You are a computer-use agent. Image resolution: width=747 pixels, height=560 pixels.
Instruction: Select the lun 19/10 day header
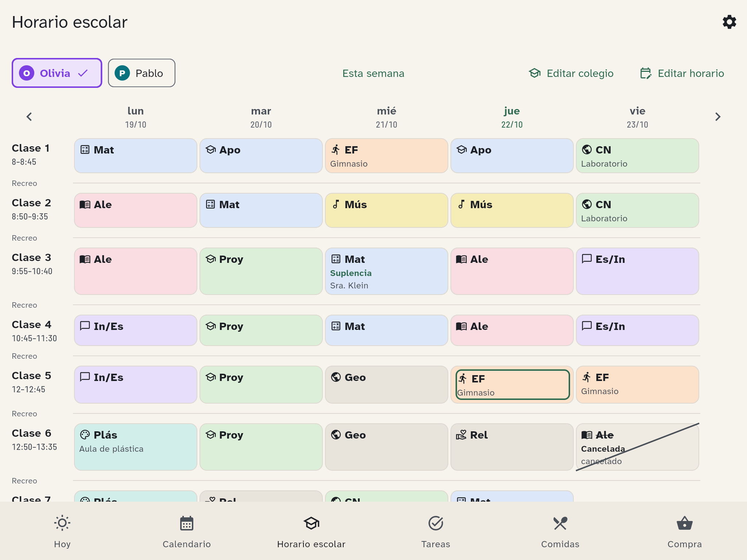pyautogui.click(x=136, y=117)
